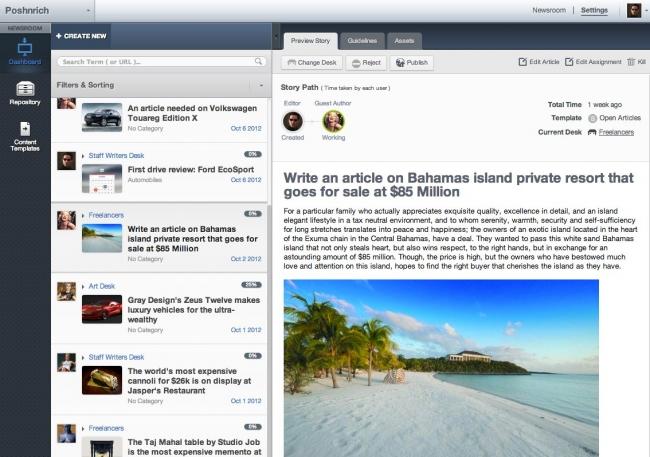Click Edit Assignment
This screenshot has width=650, height=457.
pyautogui.click(x=593, y=62)
